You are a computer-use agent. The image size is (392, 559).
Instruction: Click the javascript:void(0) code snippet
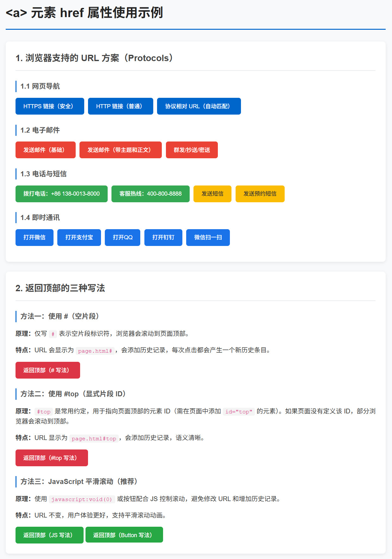[x=82, y=499]
